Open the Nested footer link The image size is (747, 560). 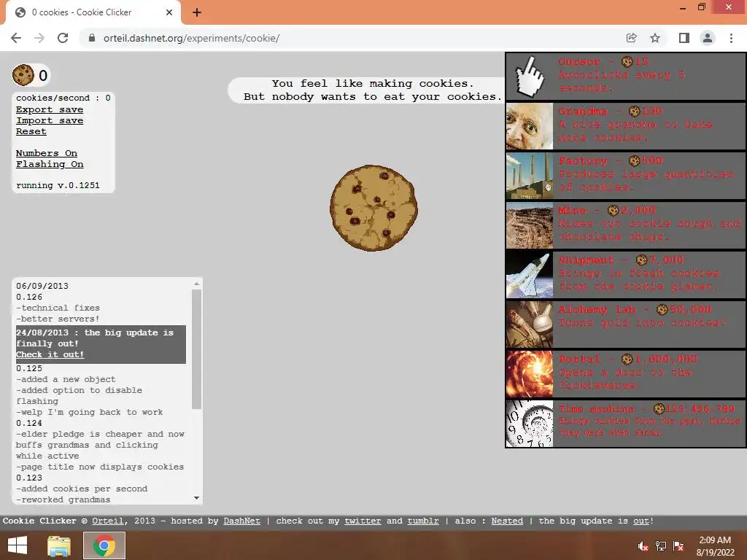507,521
